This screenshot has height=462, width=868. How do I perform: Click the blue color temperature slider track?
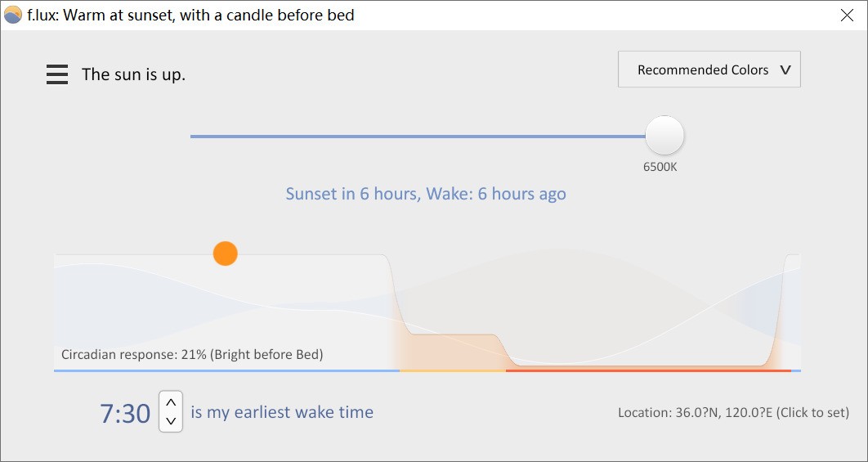[418, 137]
